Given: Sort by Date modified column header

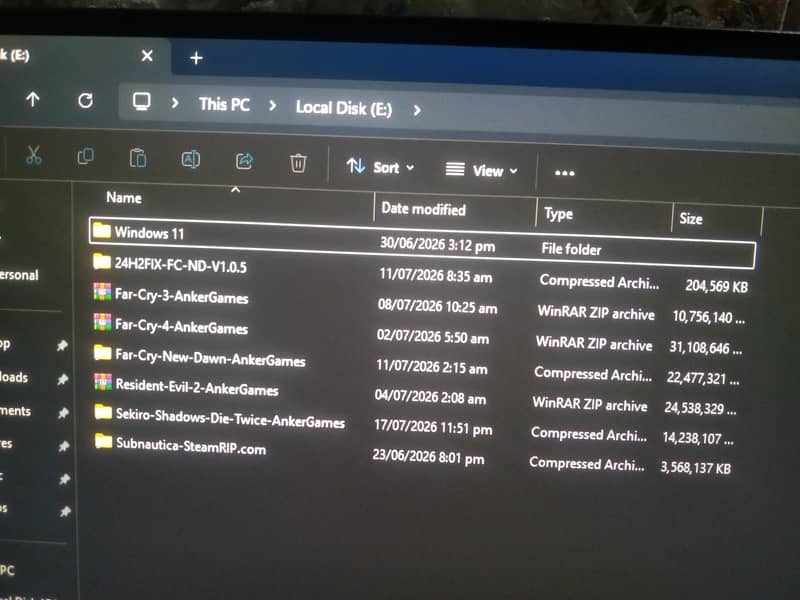Looking at the screenshot, I should [x=423, y=209].
